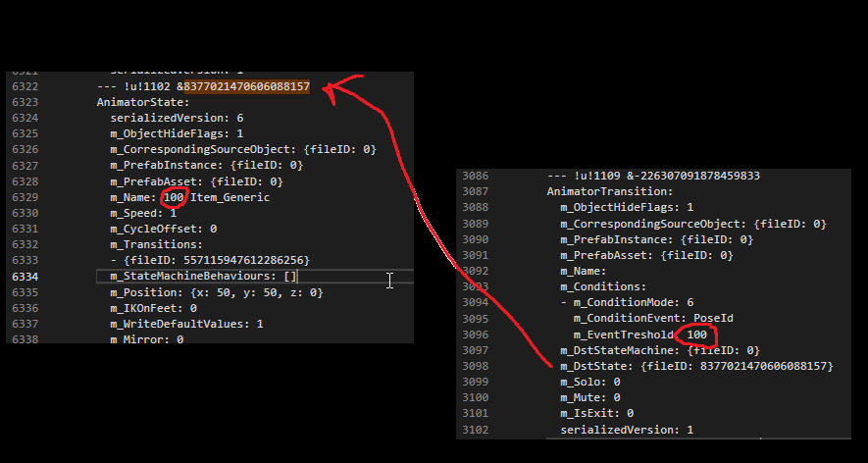The height and width of the screenshot is (463, 868).
Task: Place cursor on AnimatorState: line
Action: tap(143, 102)
